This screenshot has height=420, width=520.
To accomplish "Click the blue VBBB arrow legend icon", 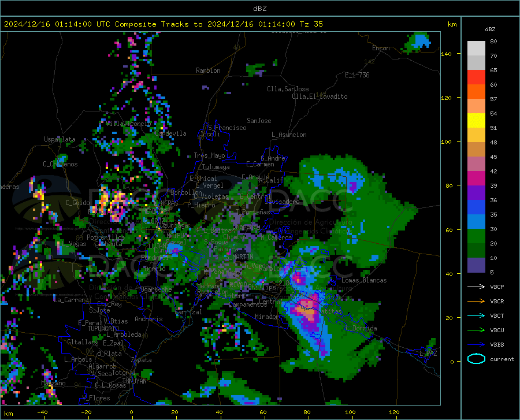I will [x=476, y=345].
